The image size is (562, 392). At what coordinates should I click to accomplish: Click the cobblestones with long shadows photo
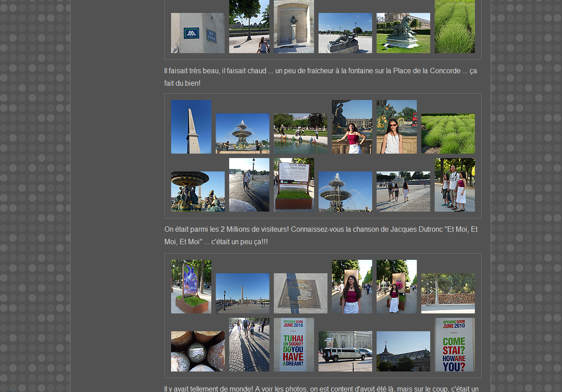pyautogui.click(x=249, y=345)
